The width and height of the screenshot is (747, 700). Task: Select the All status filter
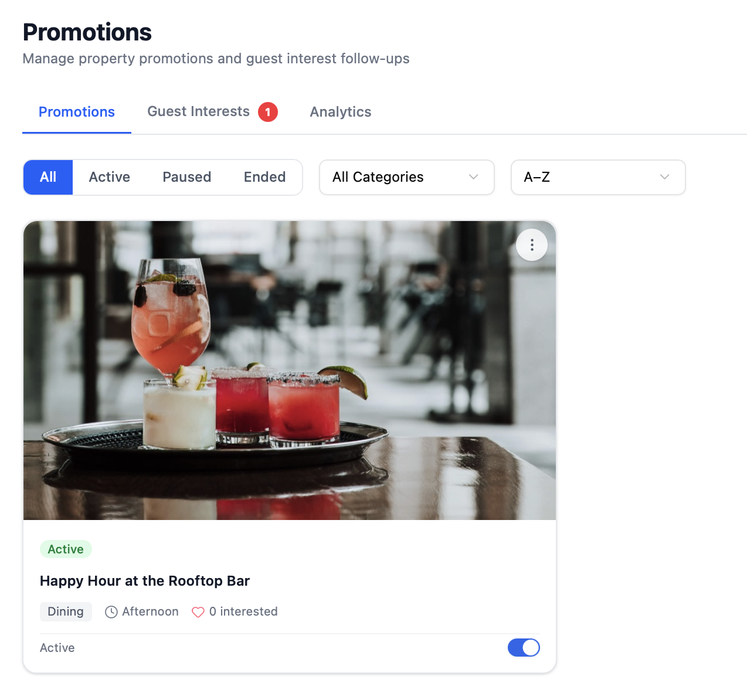coord(48,177)
